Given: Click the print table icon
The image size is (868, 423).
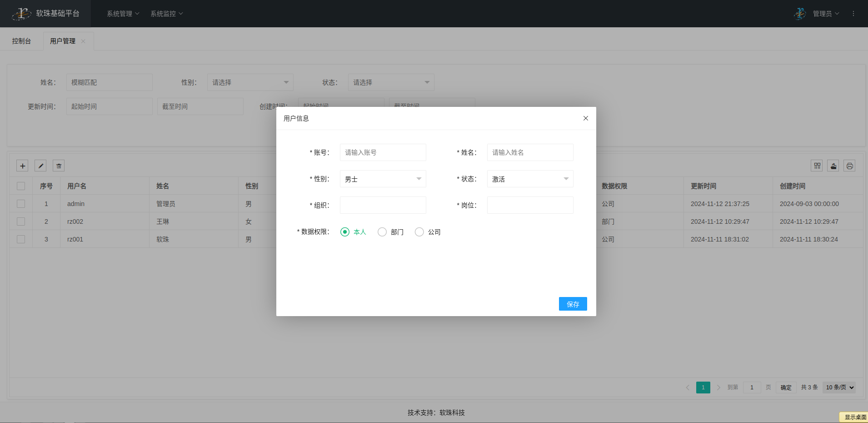Looking at the screenshot, I should pos(849,166).
